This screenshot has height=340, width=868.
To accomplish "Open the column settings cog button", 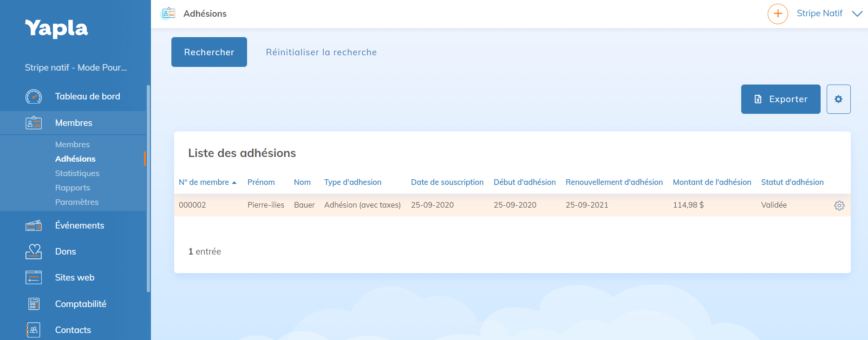I will click(838, 99).
